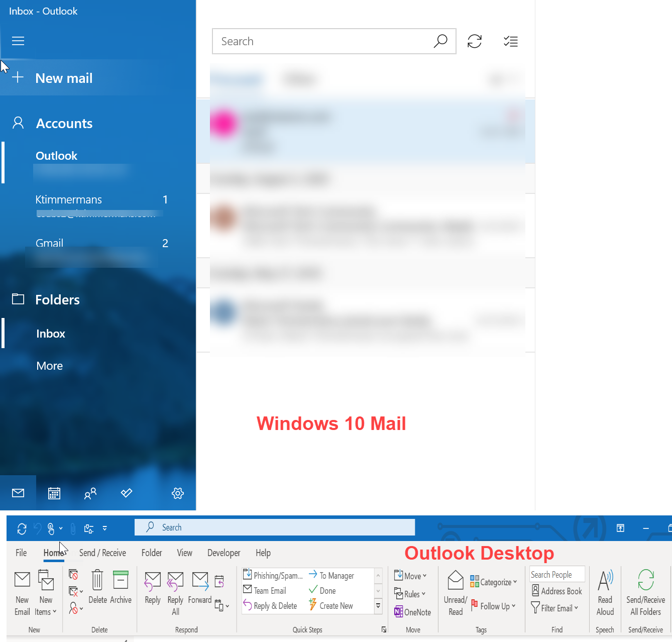Click the reply with Meeting icon

(219, 581)
